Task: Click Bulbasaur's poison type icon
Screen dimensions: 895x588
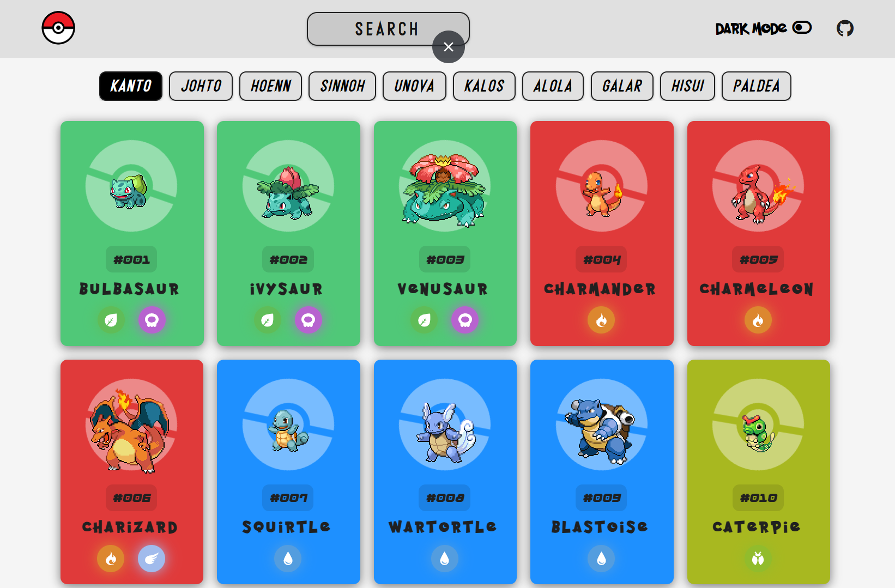Action: pyautogui.click(x=152, y=320)
